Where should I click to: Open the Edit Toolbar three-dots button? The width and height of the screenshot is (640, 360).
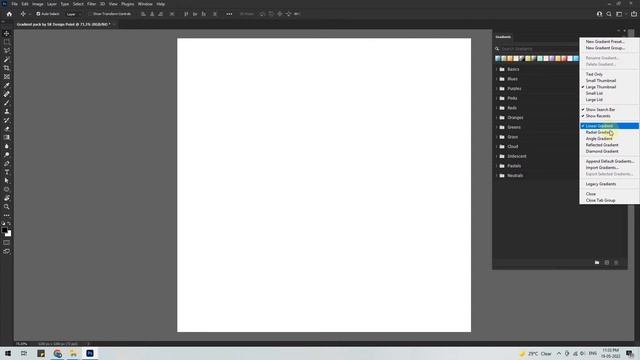tap(7, 215)
